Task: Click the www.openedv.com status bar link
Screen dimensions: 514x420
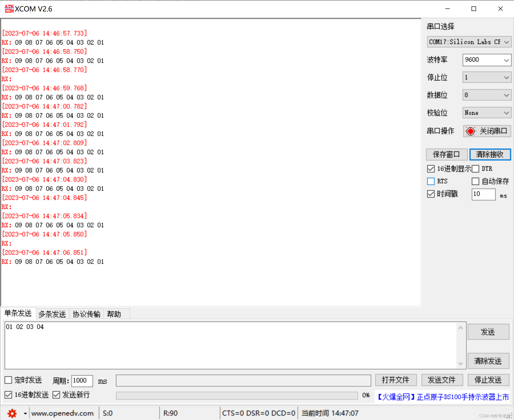Action: click(63, 413)
